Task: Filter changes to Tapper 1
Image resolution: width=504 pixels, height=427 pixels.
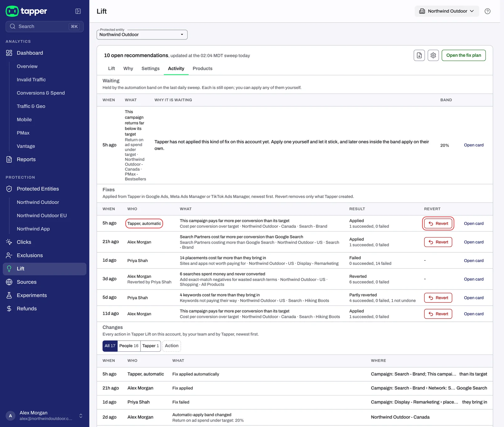Action: pos(151,346)
